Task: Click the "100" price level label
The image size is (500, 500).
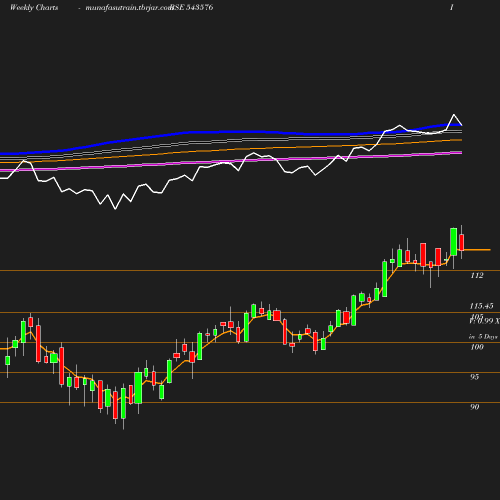Action: (477, 347)
